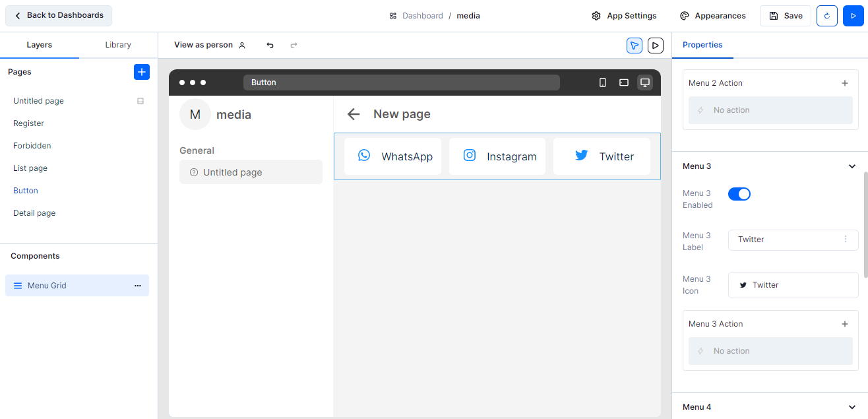
Task: Collapse the Menu 3 section
Action: pyautogui.click(x=852, y=166)
